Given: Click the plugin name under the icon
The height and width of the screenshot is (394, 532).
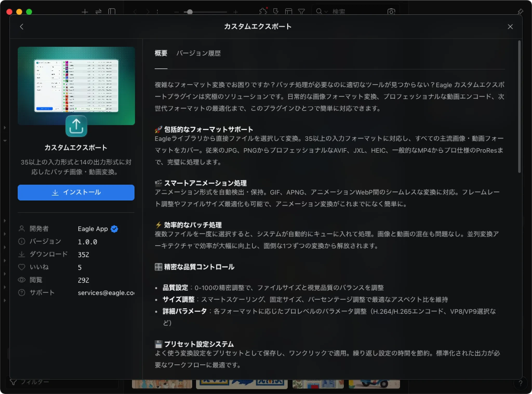Looking at the screenshot, I should [76, 148].
